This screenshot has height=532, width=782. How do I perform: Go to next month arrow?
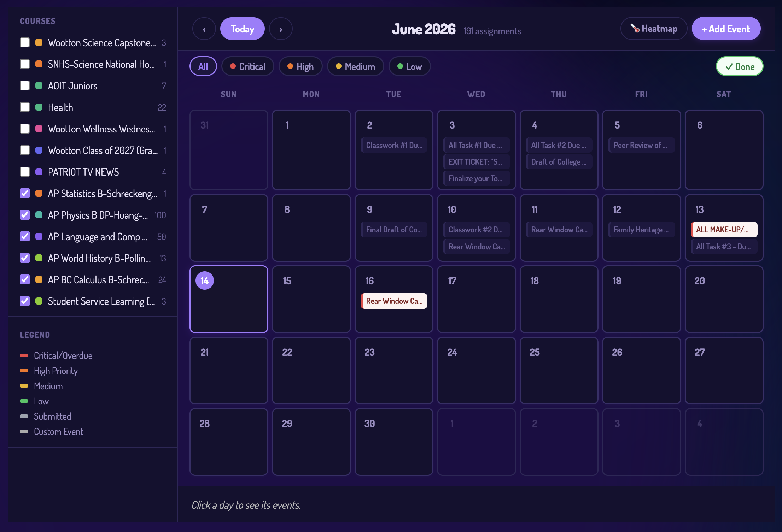[x=281, y=29]
